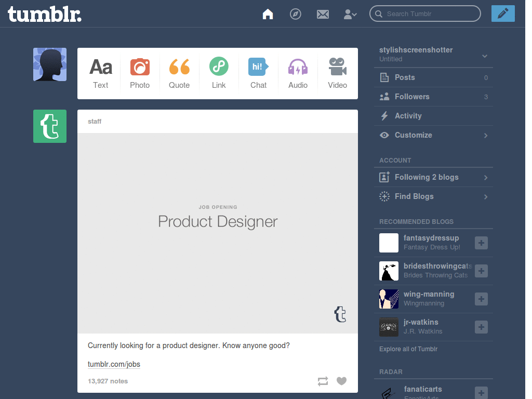Open the Explore compass icon

click(x=295, y=14)
